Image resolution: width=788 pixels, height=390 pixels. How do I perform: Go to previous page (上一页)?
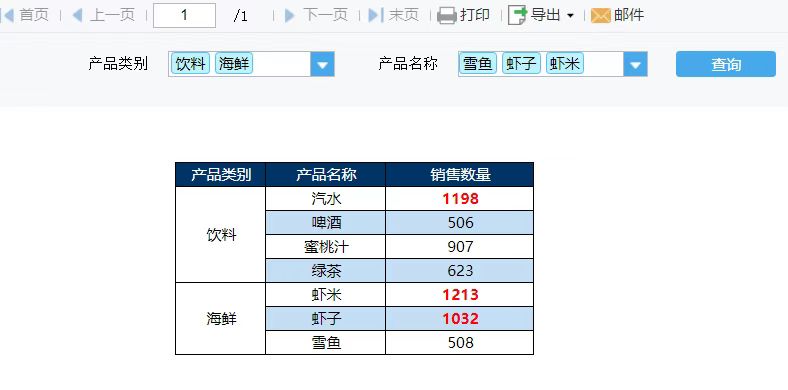click(104, 15)
